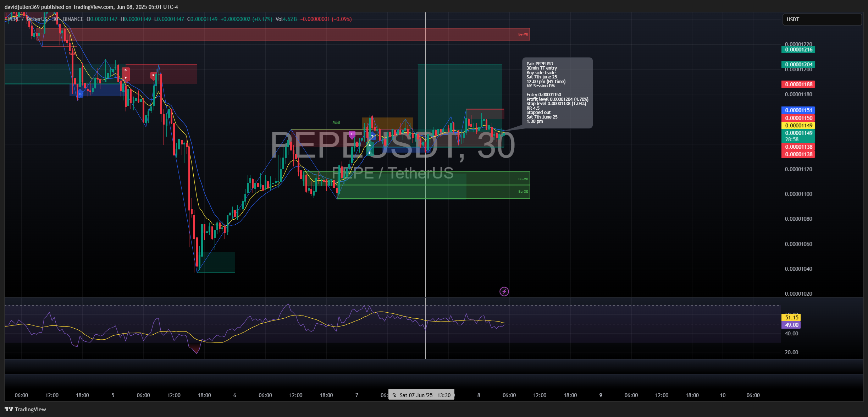The width and height of the screenshot is (868, 417).
Task: Click the 0.00001180 price axis label
Action: click(798, 94)
